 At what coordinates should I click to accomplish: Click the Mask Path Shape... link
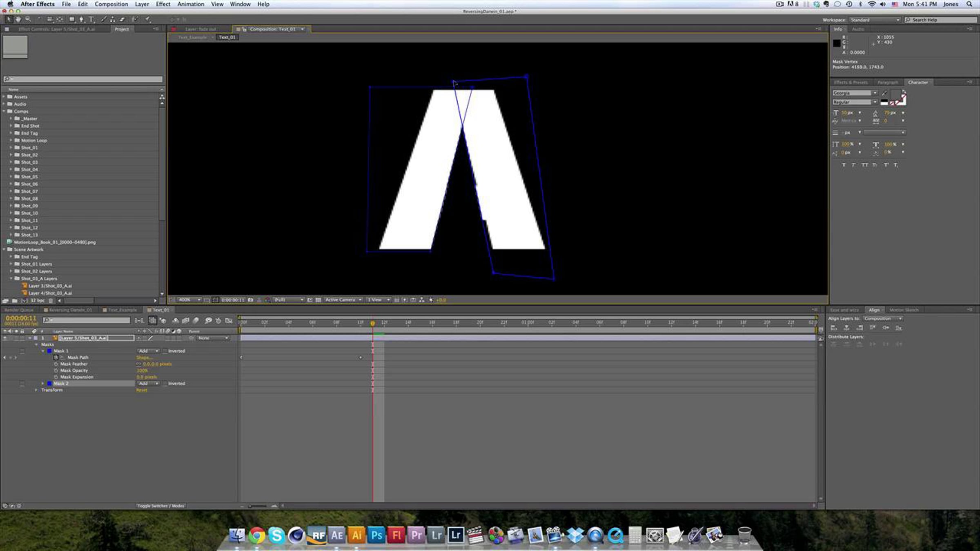tap(144, 358)
